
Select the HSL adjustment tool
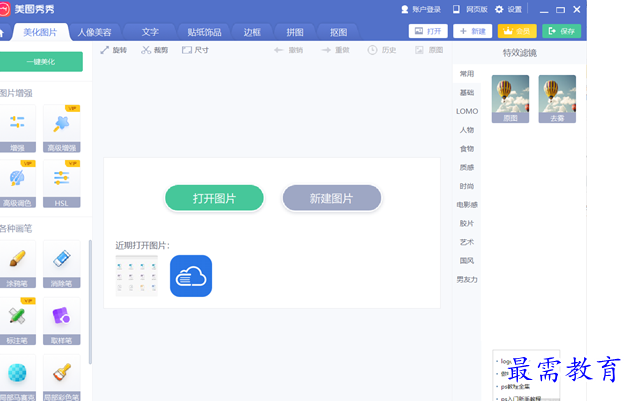[x=62, y=184]
